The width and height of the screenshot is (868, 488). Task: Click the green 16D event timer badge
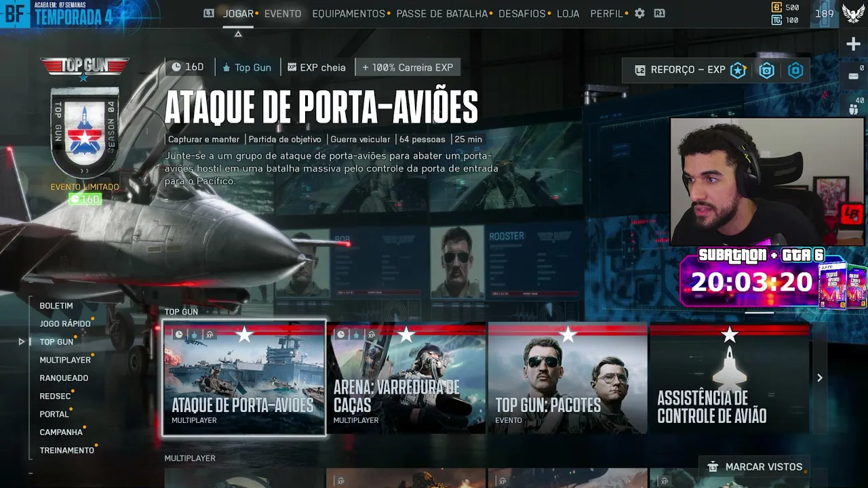click(85, 199)
